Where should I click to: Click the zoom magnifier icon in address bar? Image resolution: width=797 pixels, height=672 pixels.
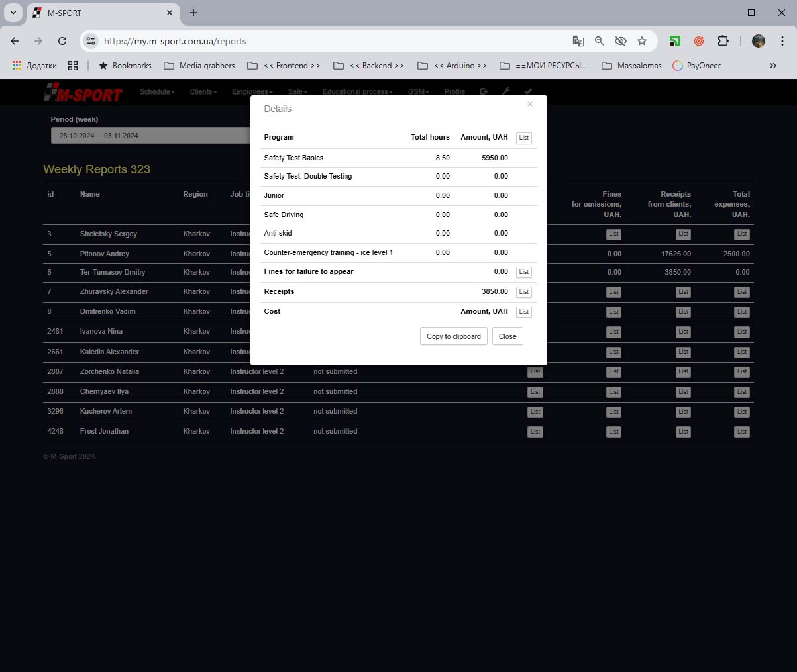tap(599, 41)
